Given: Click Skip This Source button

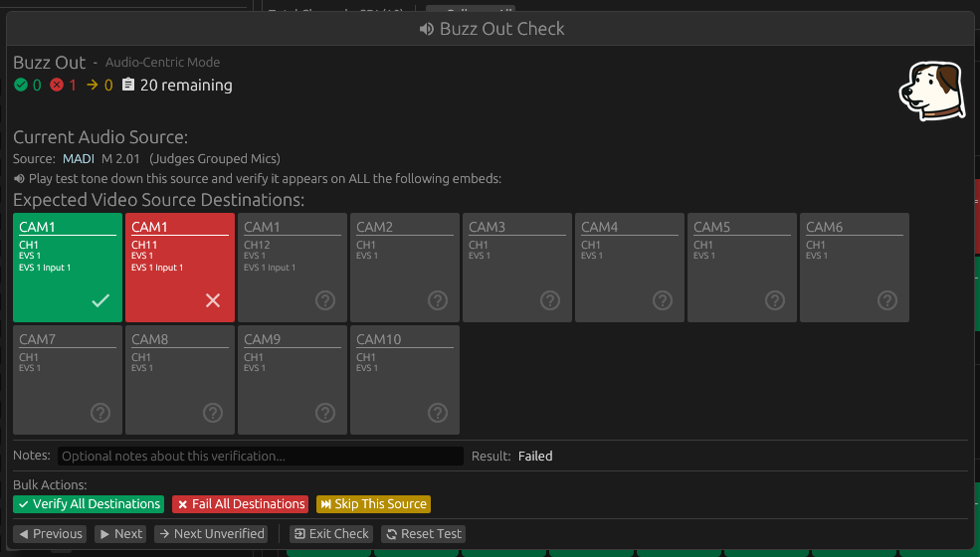Looking at the screenshot, I should pyautogui.click(x=373, y=504).
